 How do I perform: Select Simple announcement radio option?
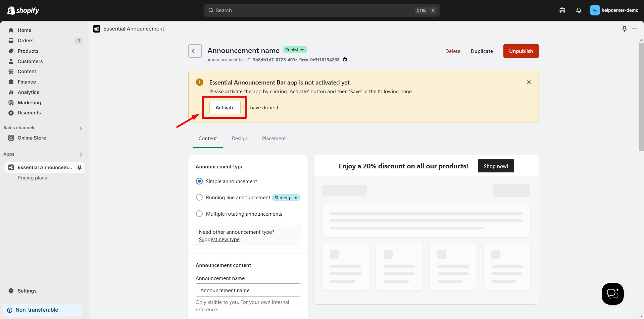[199, 181]
